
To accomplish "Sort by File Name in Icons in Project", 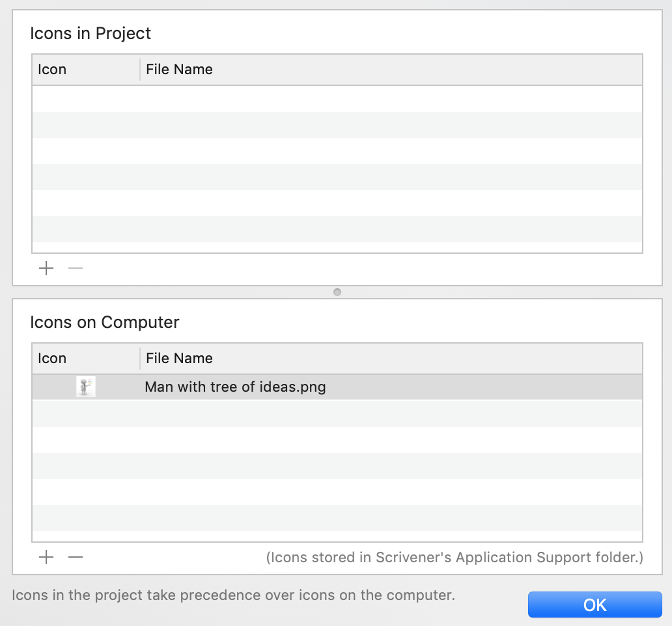I will [391, 70].
